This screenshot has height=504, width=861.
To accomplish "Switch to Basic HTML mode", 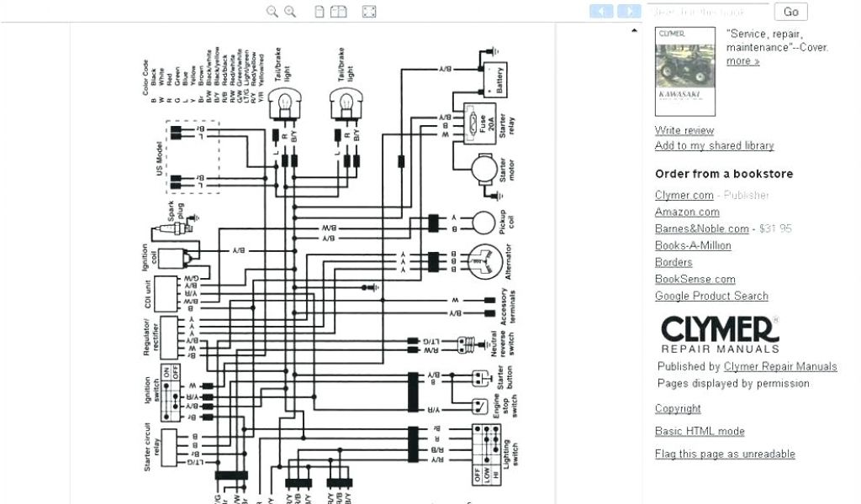I will coord(700,431).
